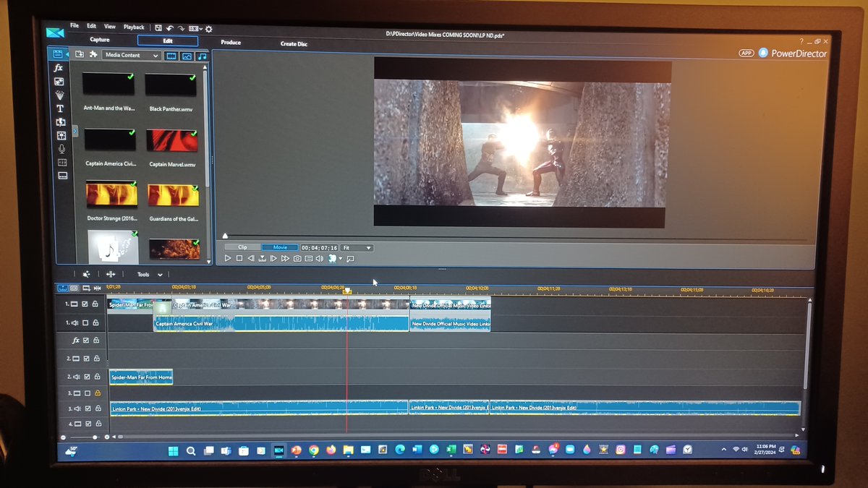The height and width of the screenshot is (488, 868).
Task: Select the split clip tool above the timeline
Action: 111,274
